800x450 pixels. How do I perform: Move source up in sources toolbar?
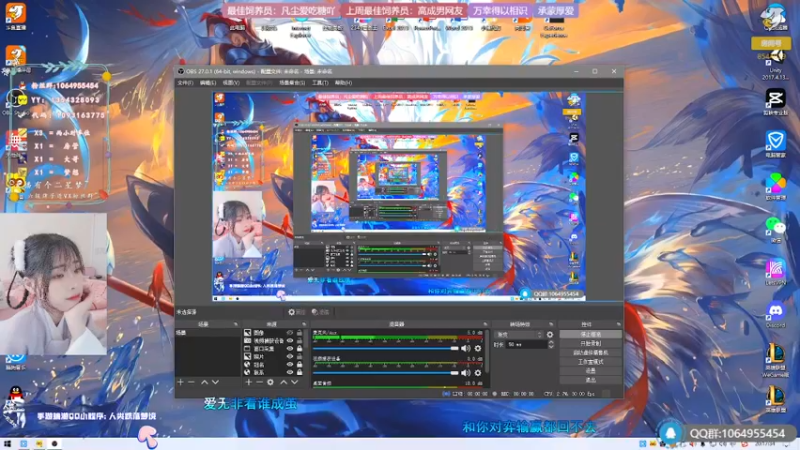tap(284, 382)
